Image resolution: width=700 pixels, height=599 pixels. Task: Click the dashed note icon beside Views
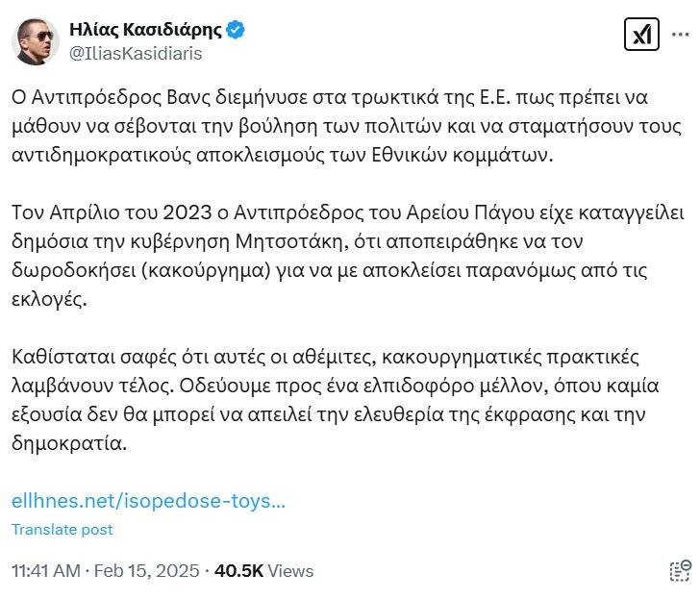(679, 570)
